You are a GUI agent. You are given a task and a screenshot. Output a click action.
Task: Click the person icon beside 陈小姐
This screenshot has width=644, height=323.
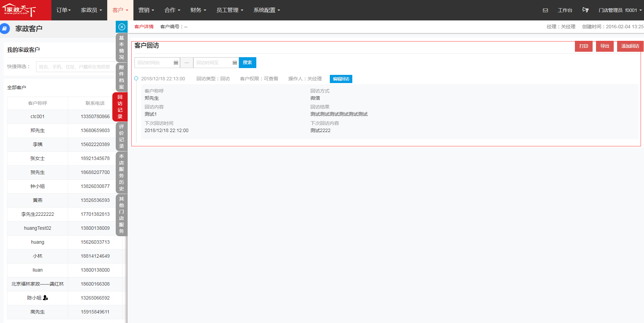pyautogui.click(x=46, y=298)
